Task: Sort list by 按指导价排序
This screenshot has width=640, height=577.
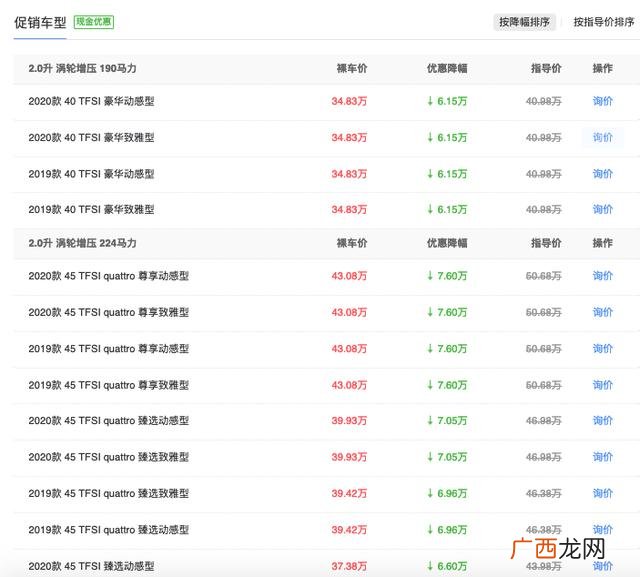Action: point(604,22)
